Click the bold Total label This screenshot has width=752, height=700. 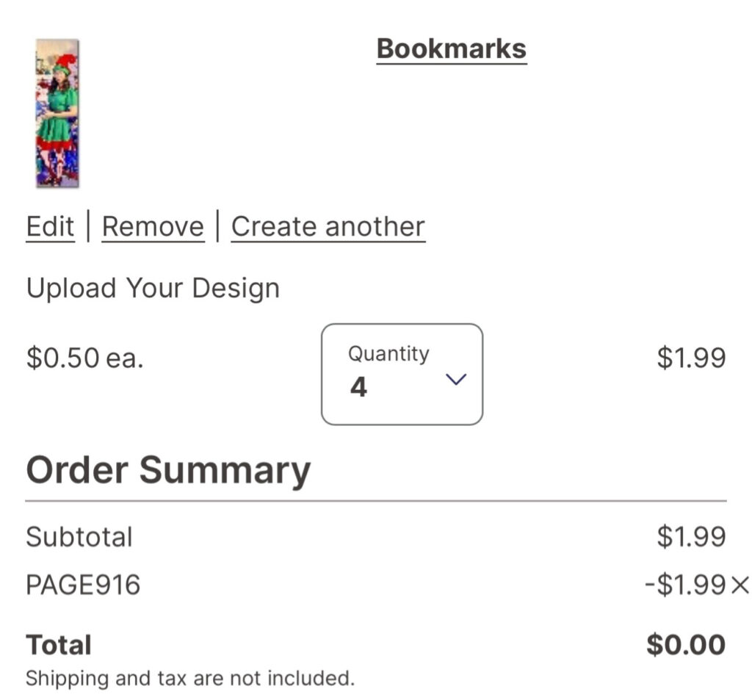59,645
